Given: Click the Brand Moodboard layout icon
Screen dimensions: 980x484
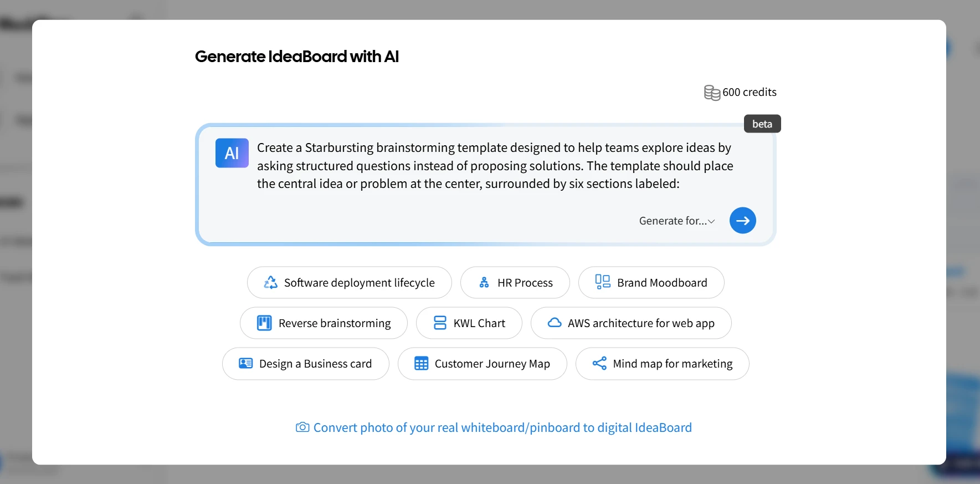Looking at the screenshot, I should pos(602,282).
